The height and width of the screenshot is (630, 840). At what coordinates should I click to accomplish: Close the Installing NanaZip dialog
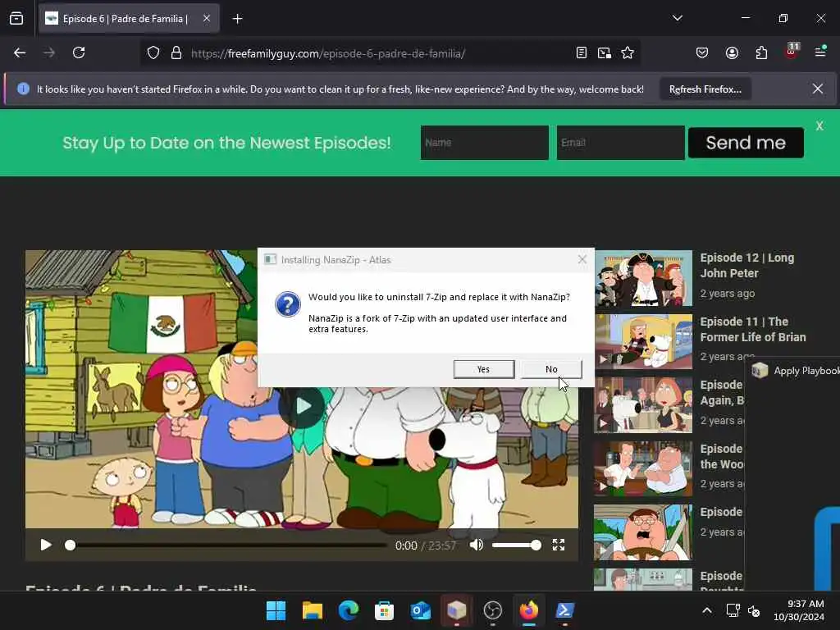pyautogui.click(x=582, y=260)
